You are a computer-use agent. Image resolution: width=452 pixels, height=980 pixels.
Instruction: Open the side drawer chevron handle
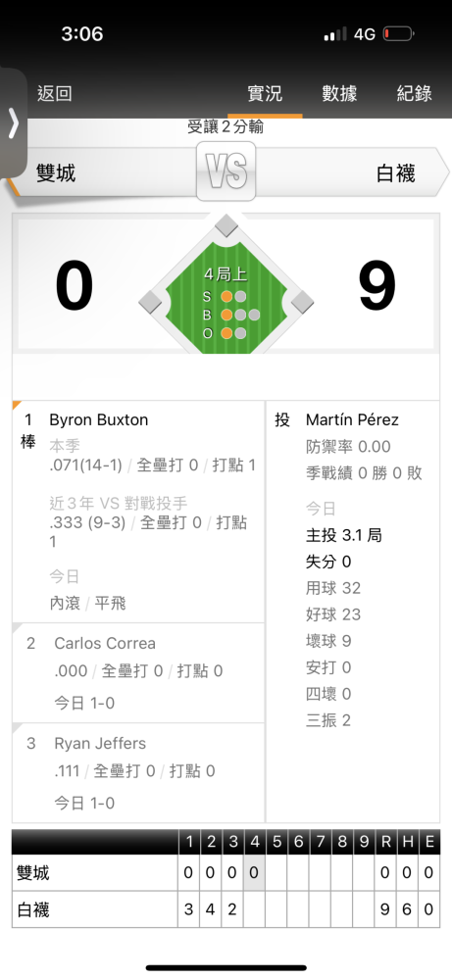click(x=13, y=123)
